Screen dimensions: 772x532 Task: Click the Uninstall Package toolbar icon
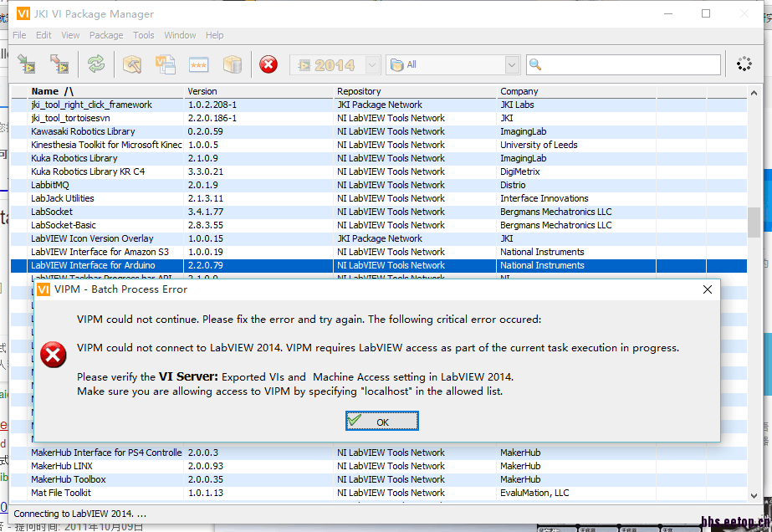coord(59,64)
